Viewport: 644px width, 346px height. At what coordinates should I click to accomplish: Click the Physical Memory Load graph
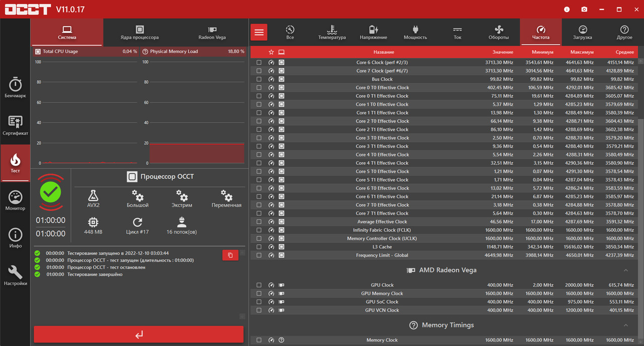tap(195, 113)
